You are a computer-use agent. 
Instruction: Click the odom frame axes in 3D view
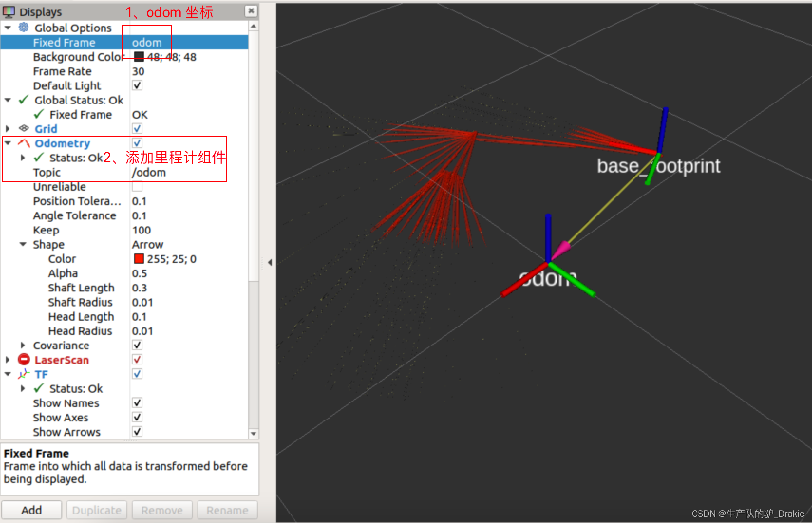click(548, 262)
